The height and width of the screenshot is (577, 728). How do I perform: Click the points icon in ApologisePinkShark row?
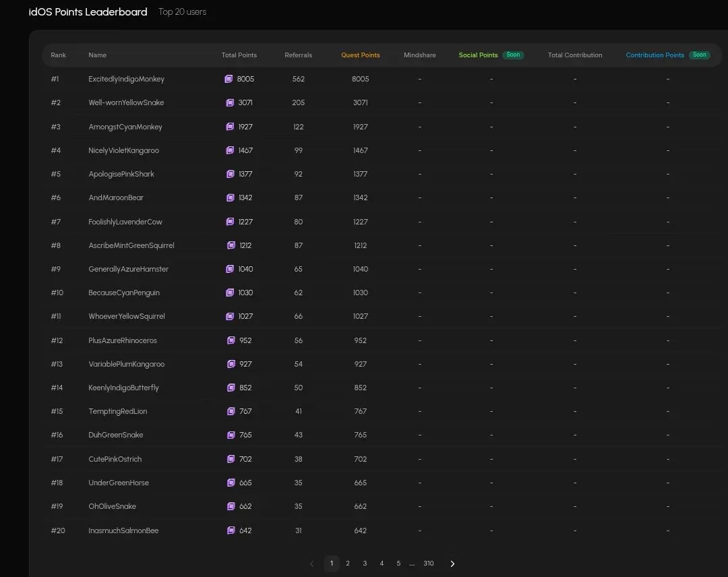pyautogui.click(x=231, y=174)
